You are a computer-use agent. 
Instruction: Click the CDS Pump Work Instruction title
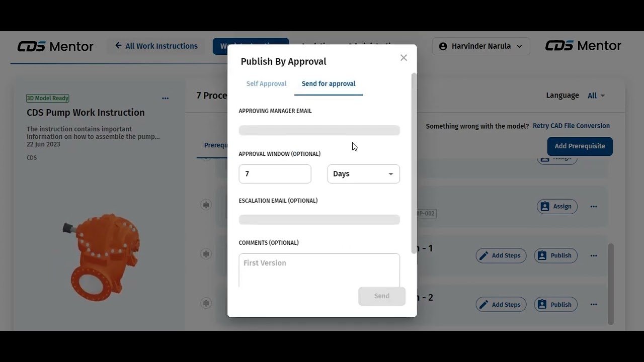[86, 113]
